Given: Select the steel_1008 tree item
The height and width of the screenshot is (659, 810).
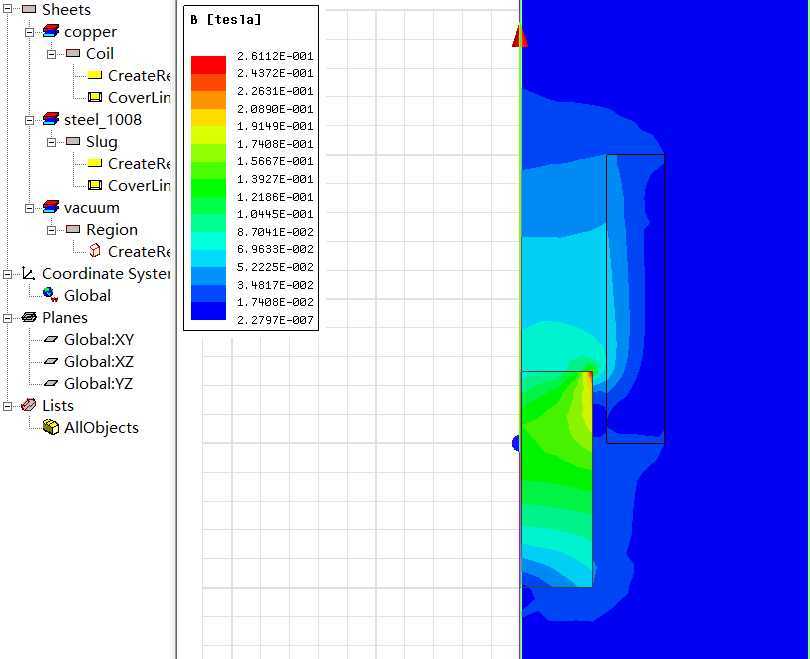Looking at the screenshot, I should click(103, 119).
